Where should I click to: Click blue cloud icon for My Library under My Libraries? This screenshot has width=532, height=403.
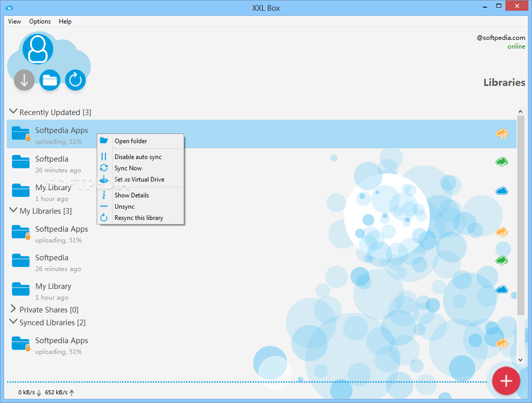pyautogui.click(x=502, y=289)
